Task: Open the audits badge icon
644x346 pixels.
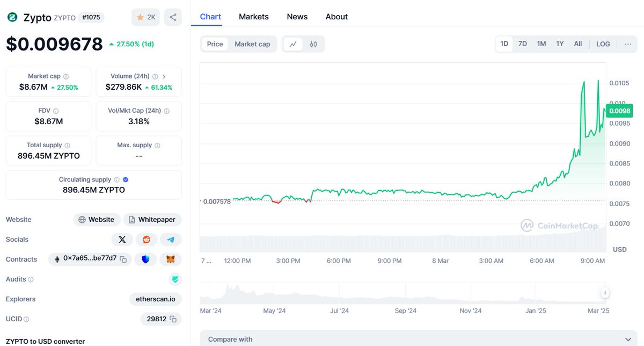Action: tap(174, 279)
